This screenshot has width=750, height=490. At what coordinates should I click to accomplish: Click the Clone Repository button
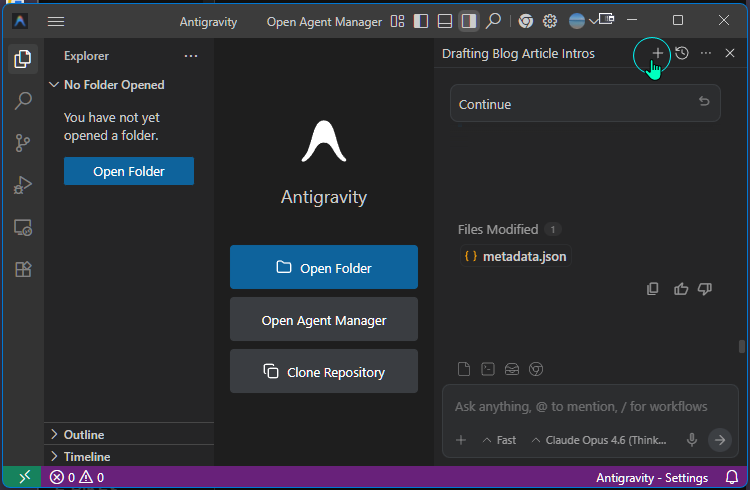[323, 372]
